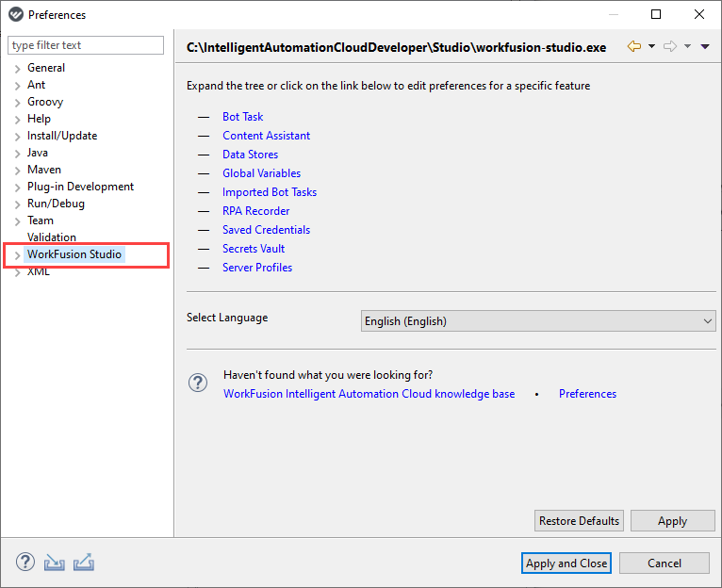722x588 pixels.
Task: Open the Saved Credentials link
Action: click(x=266, y=230)
